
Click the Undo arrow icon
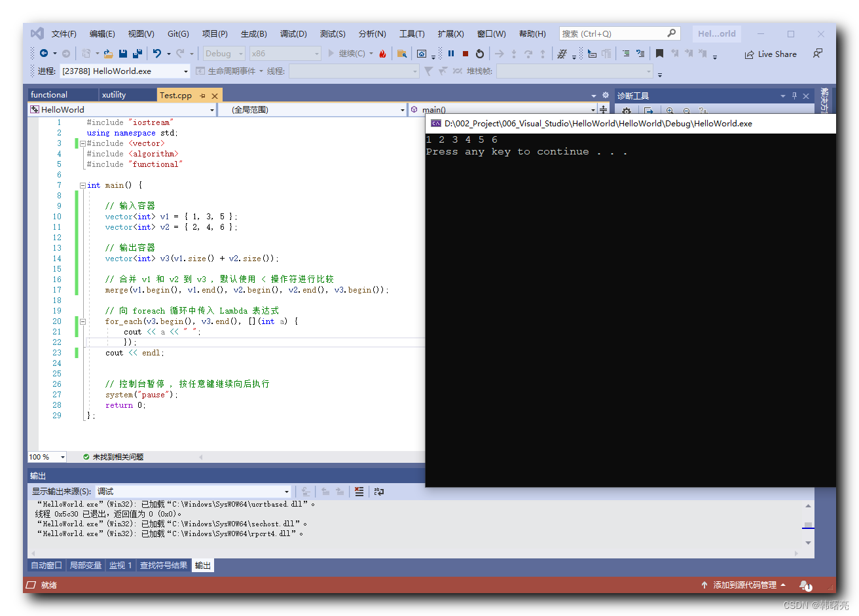coord(157,54)
